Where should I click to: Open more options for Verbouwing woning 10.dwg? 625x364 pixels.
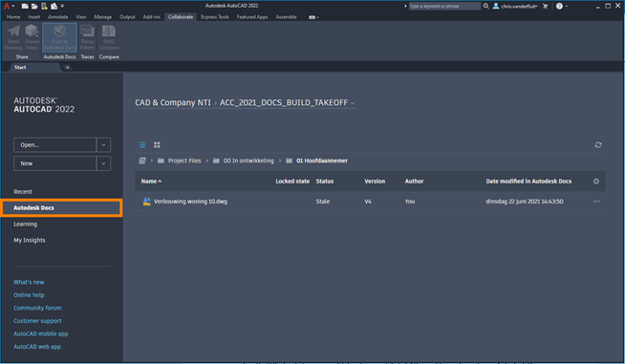[596, 202]
